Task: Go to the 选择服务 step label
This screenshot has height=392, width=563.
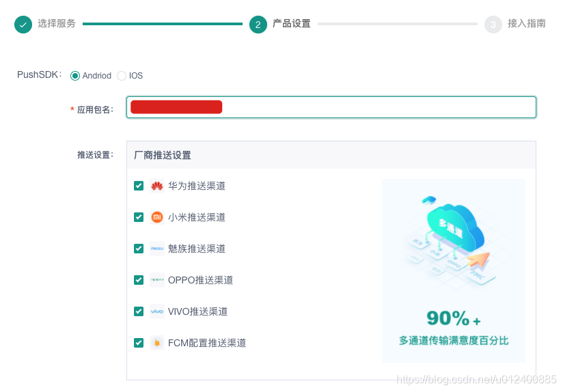Action: (57, 24)
